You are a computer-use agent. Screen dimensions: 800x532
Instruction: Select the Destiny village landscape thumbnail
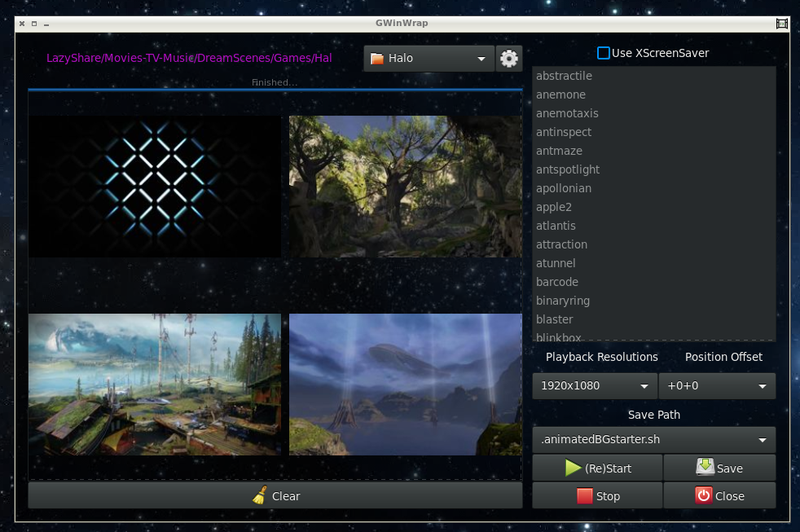pos(155,384)
